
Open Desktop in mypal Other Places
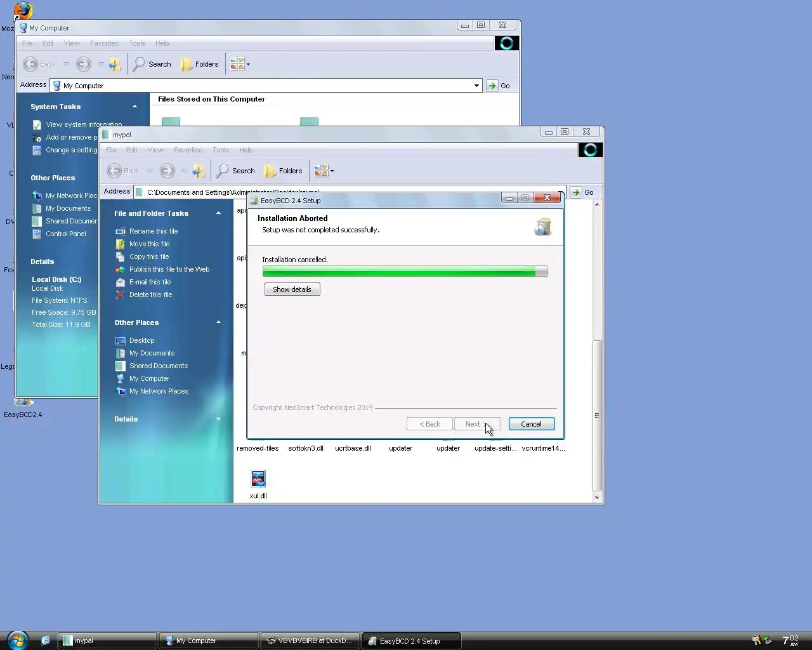[141, 340]
